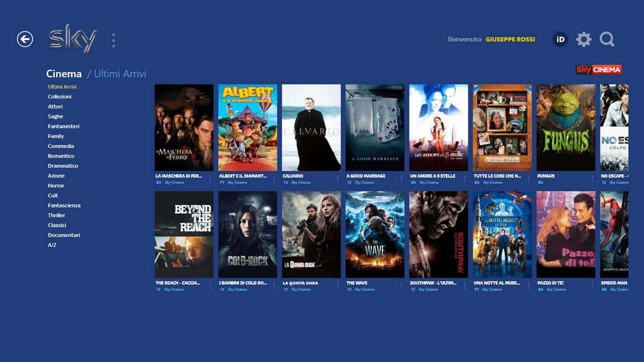Open the No Escape poster
The image size is (644, 362).
(614, 127)
